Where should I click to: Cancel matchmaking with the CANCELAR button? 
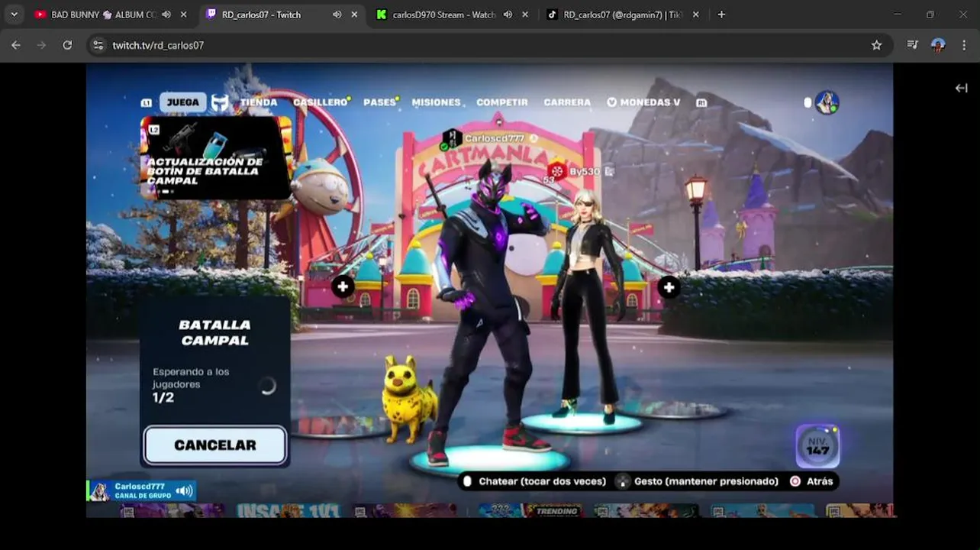[x=215, y=445]
